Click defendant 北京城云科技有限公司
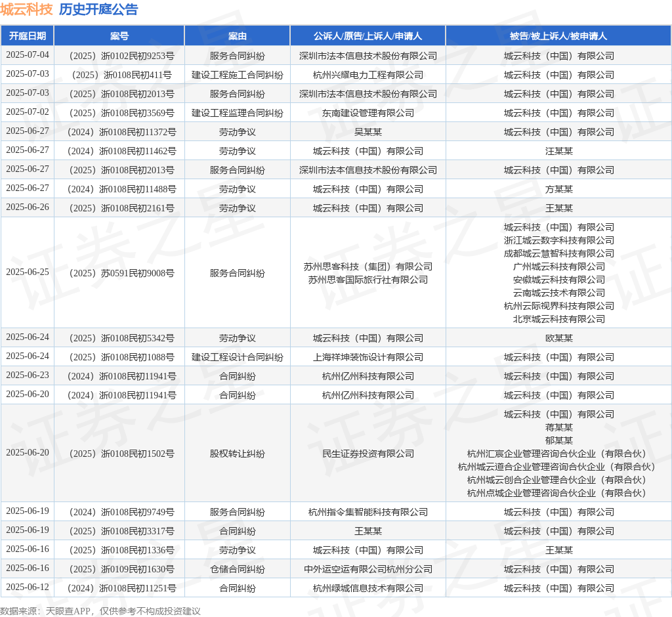This screenshot has width=672, height=617. pyautogui.click(x=559, y=320)
